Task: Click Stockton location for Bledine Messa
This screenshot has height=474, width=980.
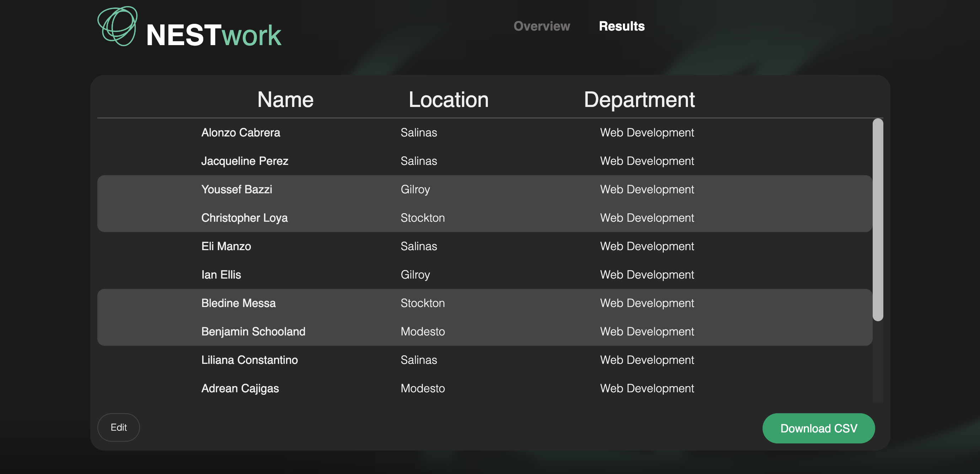Action: click(422, 303)
